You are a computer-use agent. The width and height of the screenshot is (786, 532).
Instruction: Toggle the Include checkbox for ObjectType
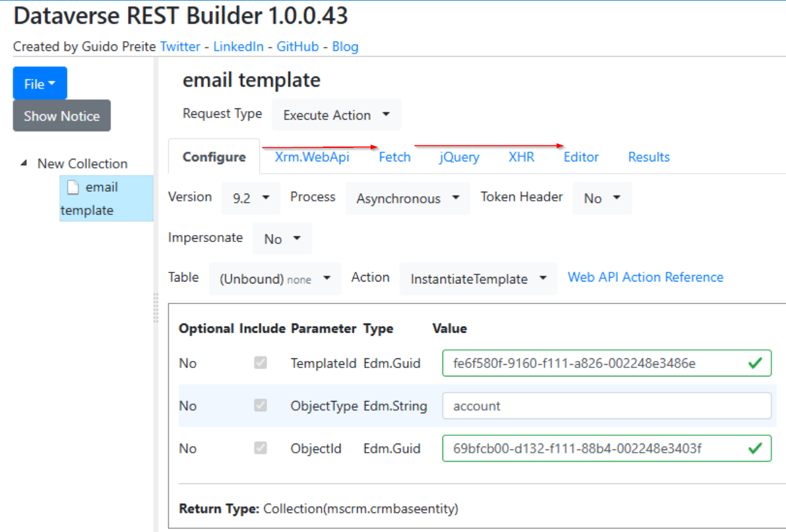[260, 405]
